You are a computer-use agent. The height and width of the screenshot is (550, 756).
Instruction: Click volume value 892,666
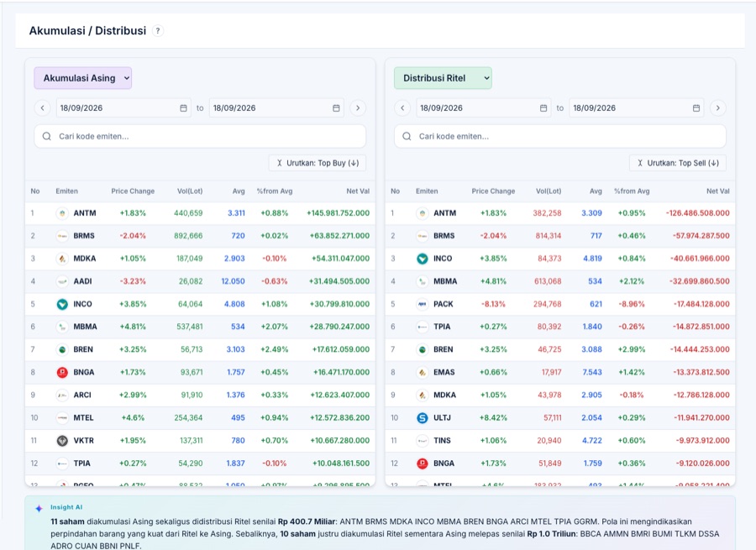point(188,236)
